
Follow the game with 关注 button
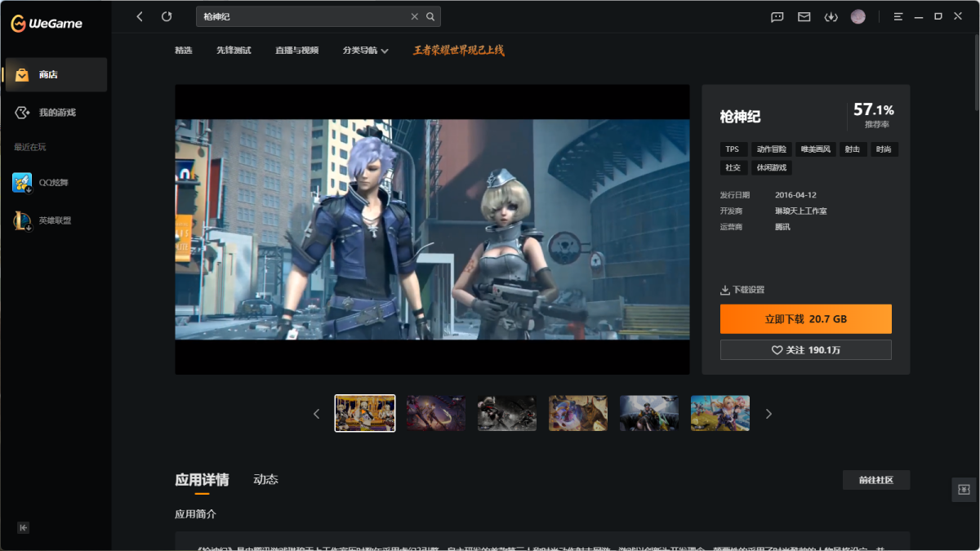point(805,350)
